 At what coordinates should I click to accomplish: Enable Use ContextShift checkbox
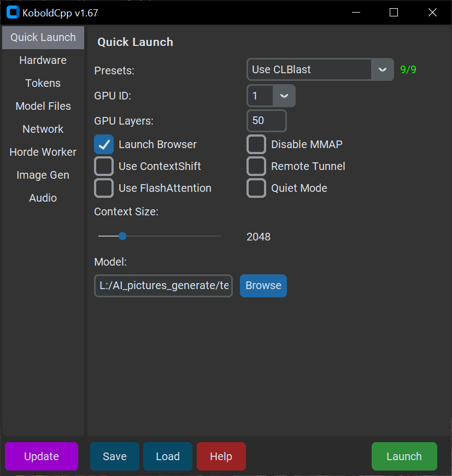104,166
